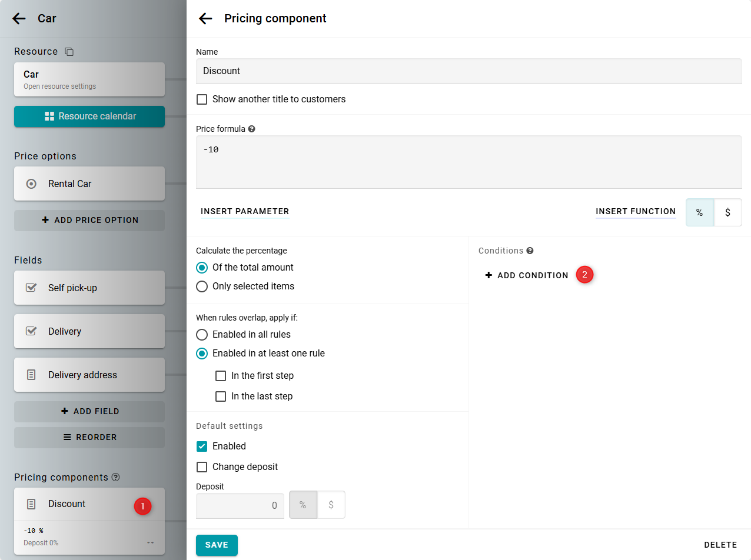Viewport: 751px width, 560px height.
Task: Click the copy icon next to Resource
Action: coord(69,52)
